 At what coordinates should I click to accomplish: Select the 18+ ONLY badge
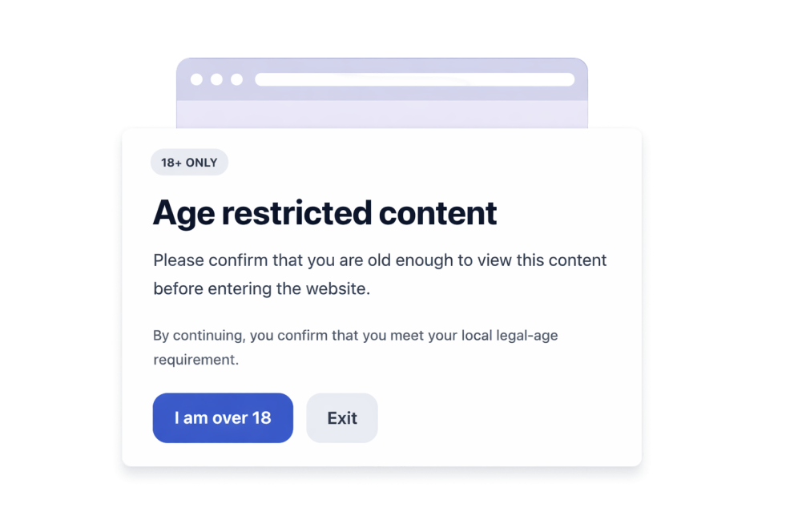tap(189, 163)
